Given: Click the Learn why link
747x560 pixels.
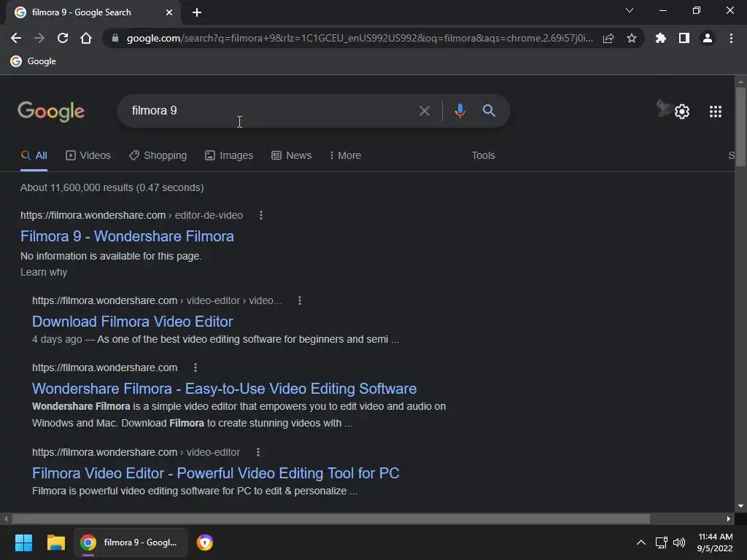Looking at the screenshot, I should [44, 273].
